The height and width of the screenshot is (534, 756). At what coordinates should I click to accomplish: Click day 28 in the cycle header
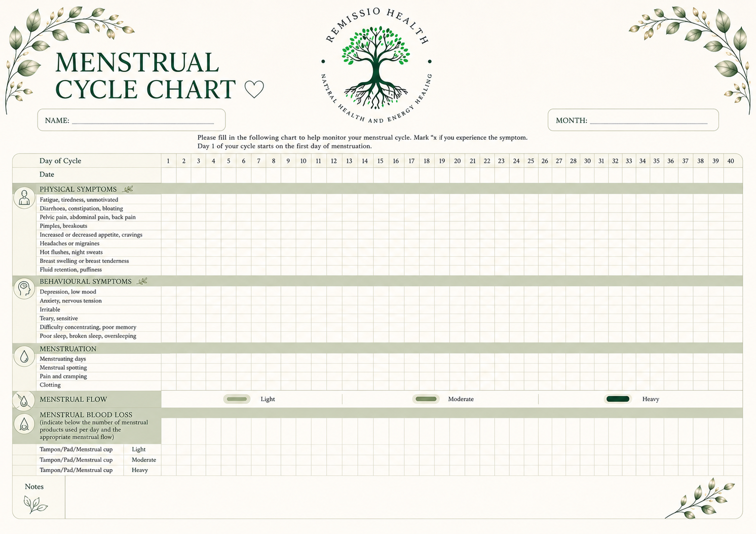coord(573,161)
